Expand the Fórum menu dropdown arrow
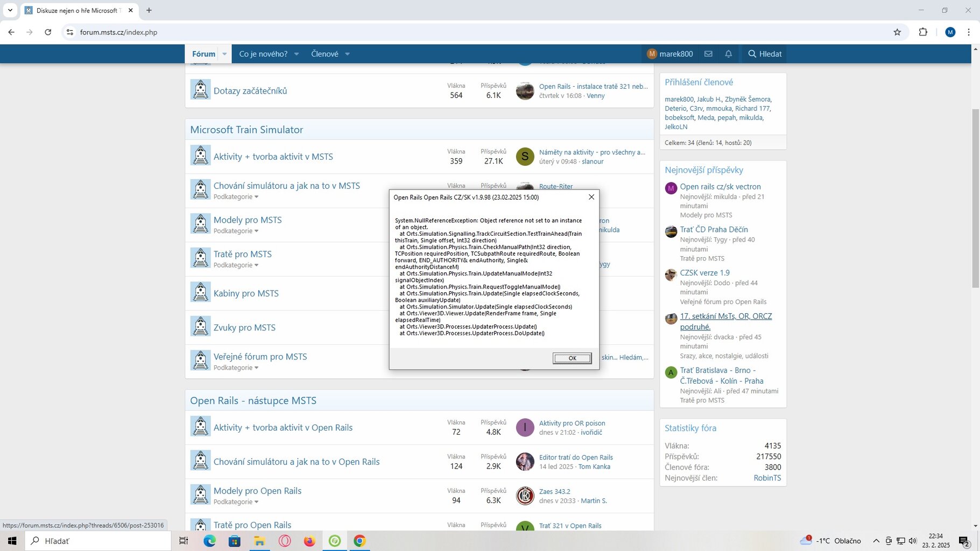This screenshot has height=551, width=980. (224, 54)
